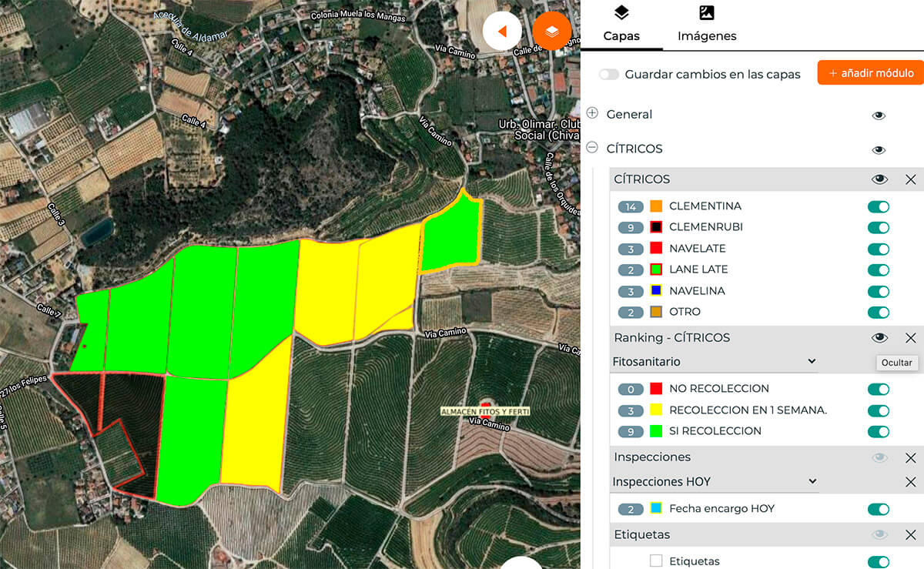Toggle visibility eye for Ranking - CÍTRICOS
The image size is (924, 569).
click(x=879, y=337)
